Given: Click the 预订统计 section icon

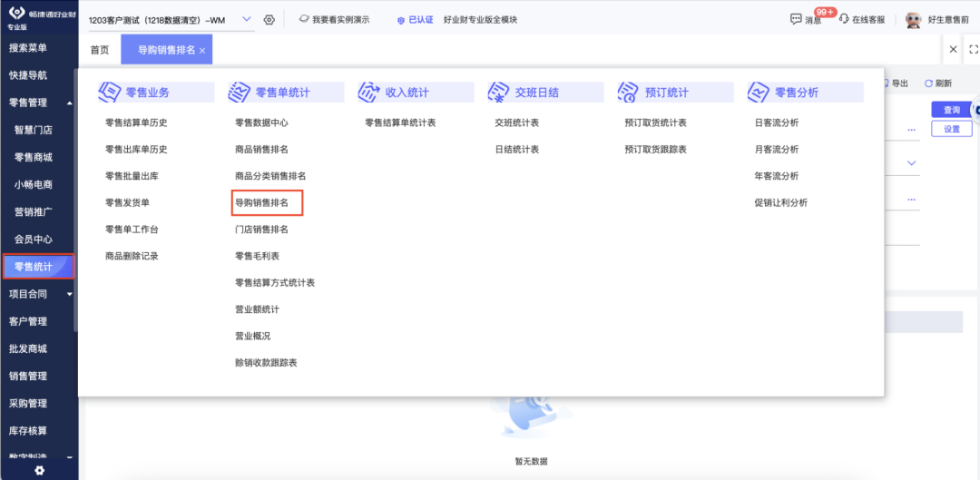Looking at the screenshot, I should tap(628, 93).
